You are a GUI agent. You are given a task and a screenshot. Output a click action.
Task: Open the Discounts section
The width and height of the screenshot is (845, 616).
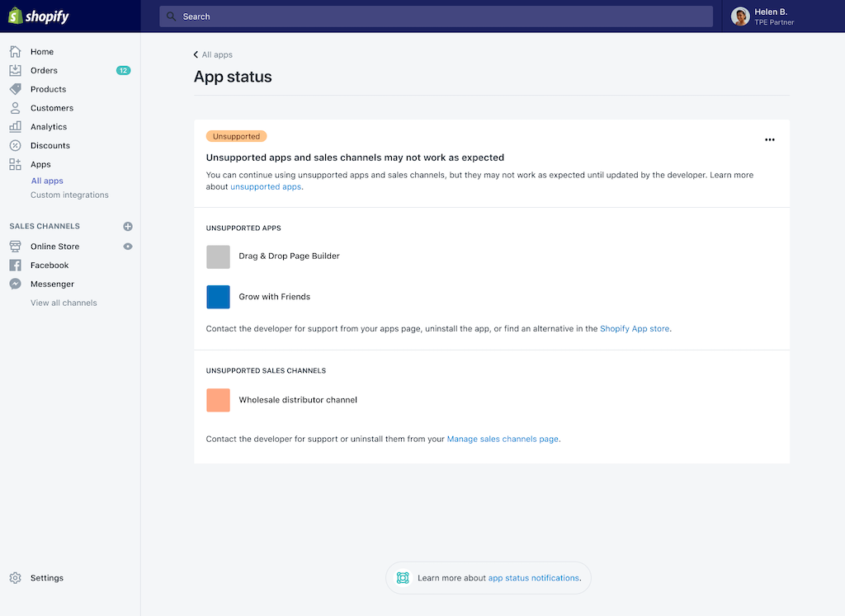(50, 146)
